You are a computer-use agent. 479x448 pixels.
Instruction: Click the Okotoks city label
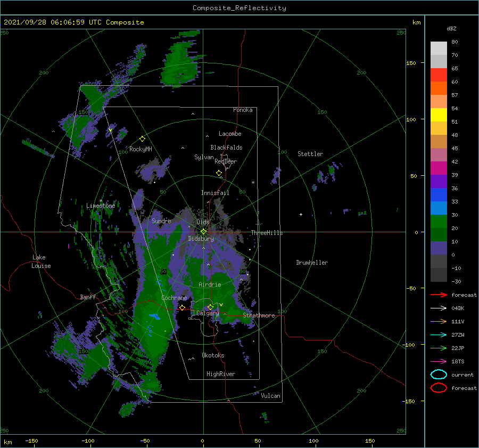213,355
